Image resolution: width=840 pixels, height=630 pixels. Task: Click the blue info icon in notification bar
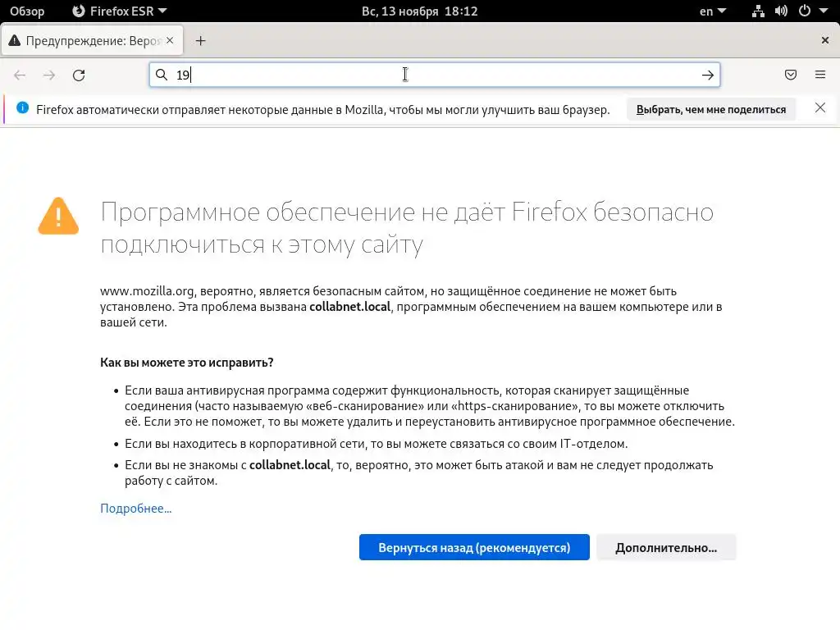pyautogui.click(x=22, y=107)
